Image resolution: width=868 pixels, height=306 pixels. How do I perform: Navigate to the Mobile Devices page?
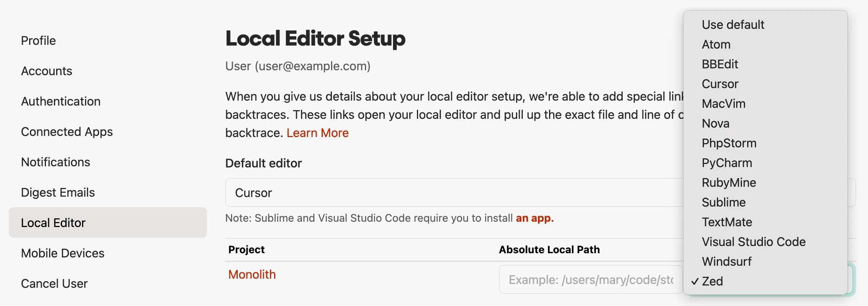[x=63, y=253]
